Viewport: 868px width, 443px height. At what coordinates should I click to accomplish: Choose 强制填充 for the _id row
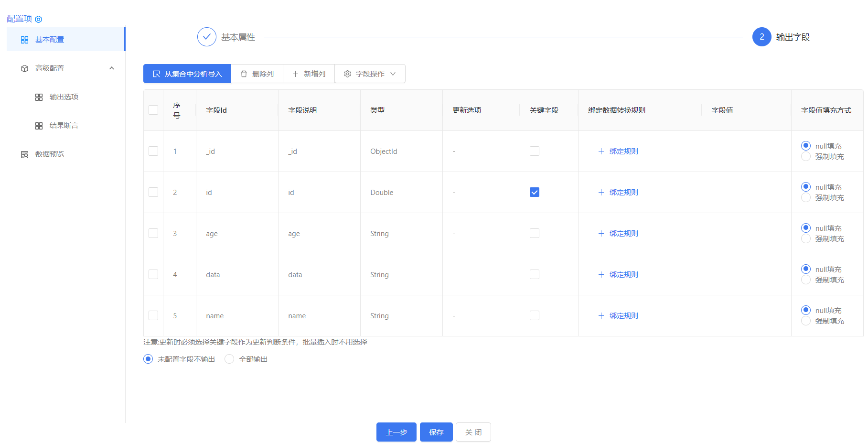click(806, 157)
